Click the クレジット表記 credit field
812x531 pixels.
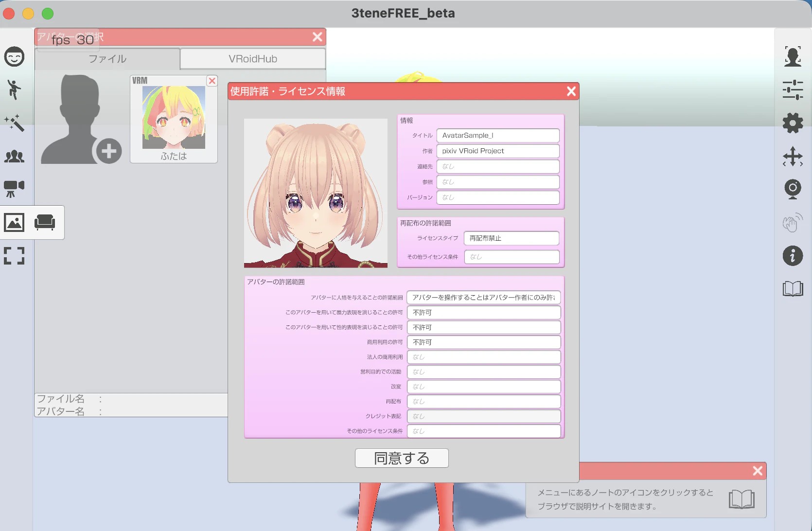point(484,416)
